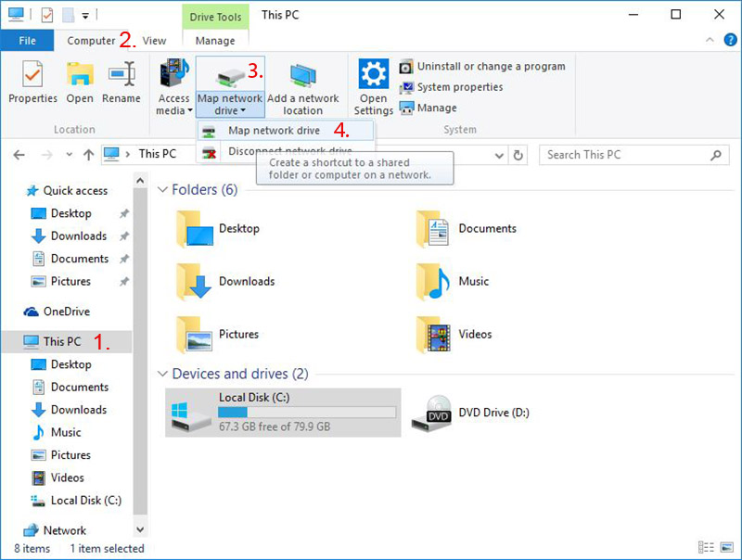Click the navigation pane scrollbar down arrow
Image resolution: width=742 pixels, height=560 pixels.
click(x=140, y=529)
